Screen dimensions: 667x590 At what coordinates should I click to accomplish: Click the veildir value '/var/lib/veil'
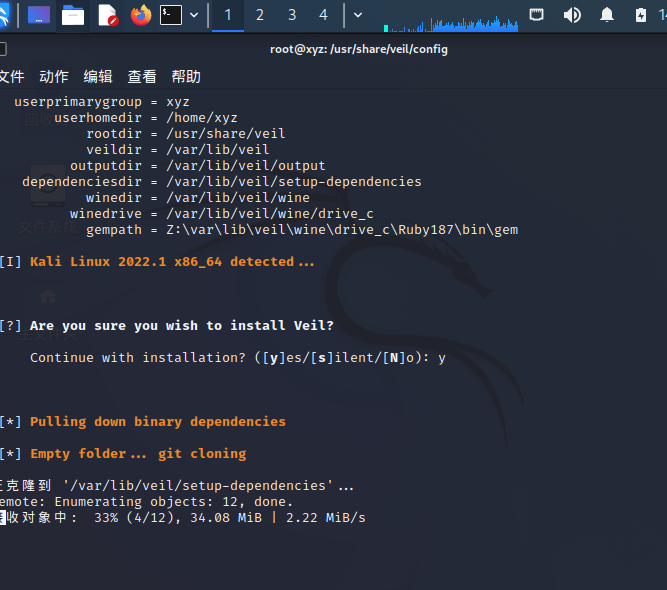217,150
